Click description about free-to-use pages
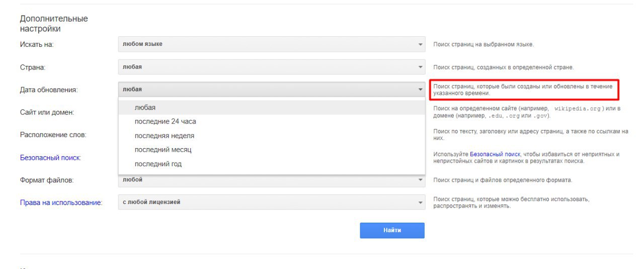Viewport: 644px width, 269px height. (x=511, y=203)
